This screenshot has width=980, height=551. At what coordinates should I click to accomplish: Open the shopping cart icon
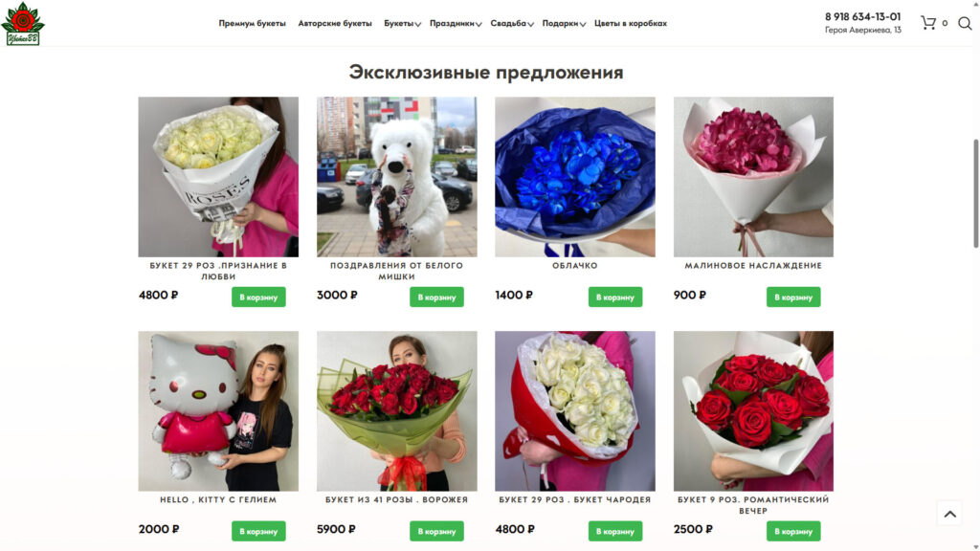928,23
